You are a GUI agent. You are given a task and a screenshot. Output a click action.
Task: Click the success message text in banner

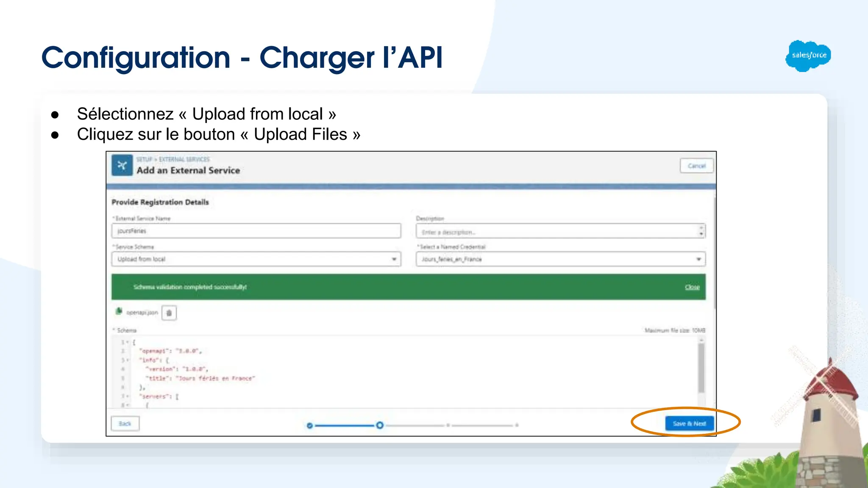pyautogui.click(x=190, y=287)
